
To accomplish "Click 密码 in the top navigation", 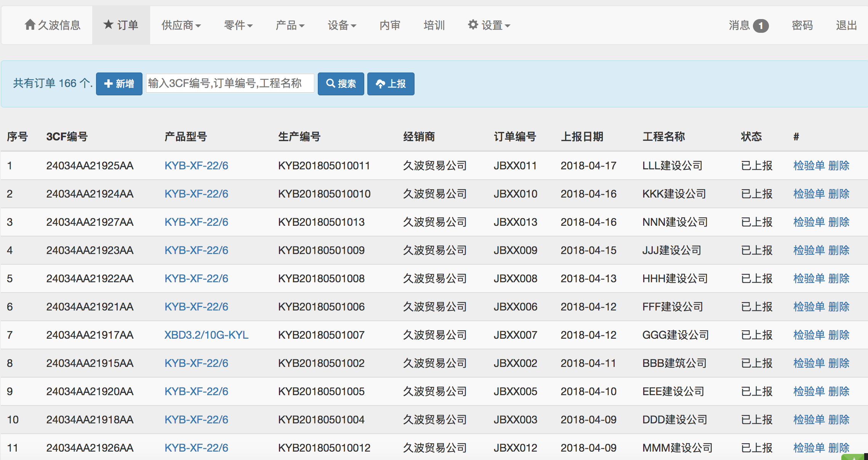I will pyautogui.click(x=802, y=26).
